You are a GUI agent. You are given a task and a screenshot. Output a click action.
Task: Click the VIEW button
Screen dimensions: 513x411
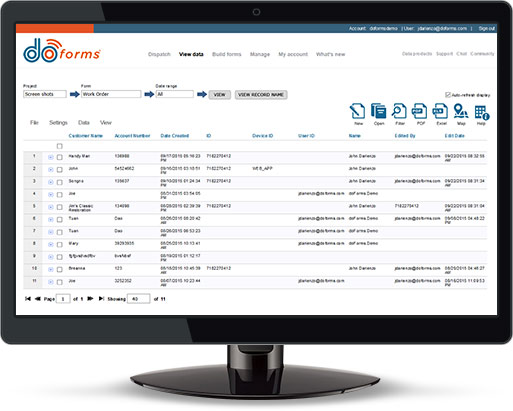[219, 95]
